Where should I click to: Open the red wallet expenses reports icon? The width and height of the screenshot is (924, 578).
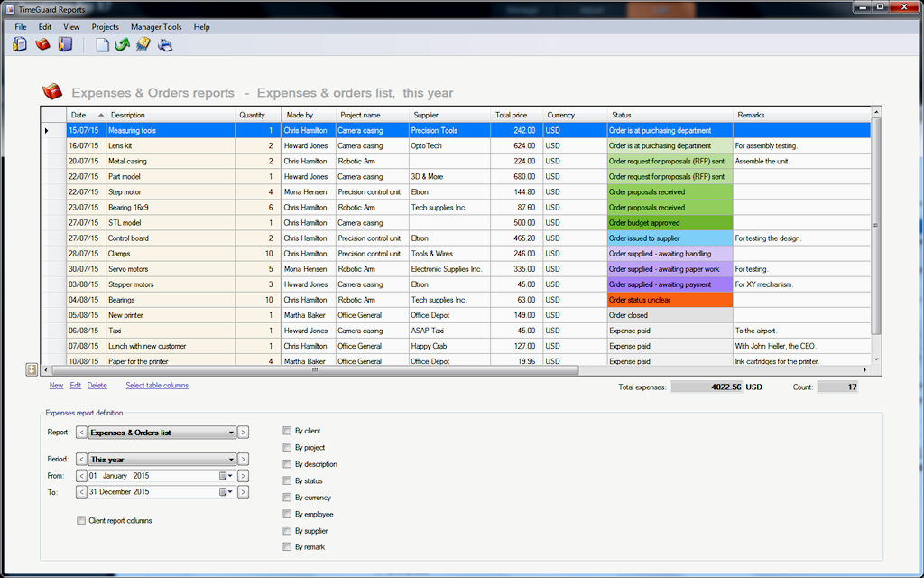(42, 45)
